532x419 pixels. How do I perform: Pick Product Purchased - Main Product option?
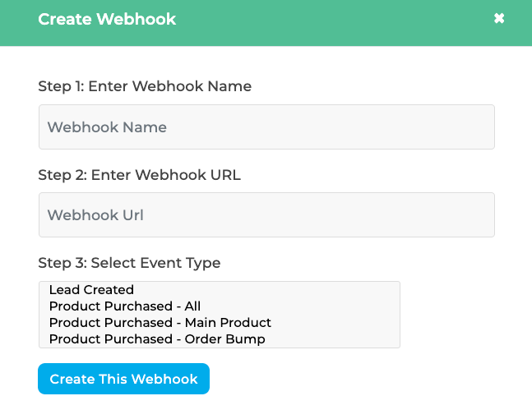(160, 323)
